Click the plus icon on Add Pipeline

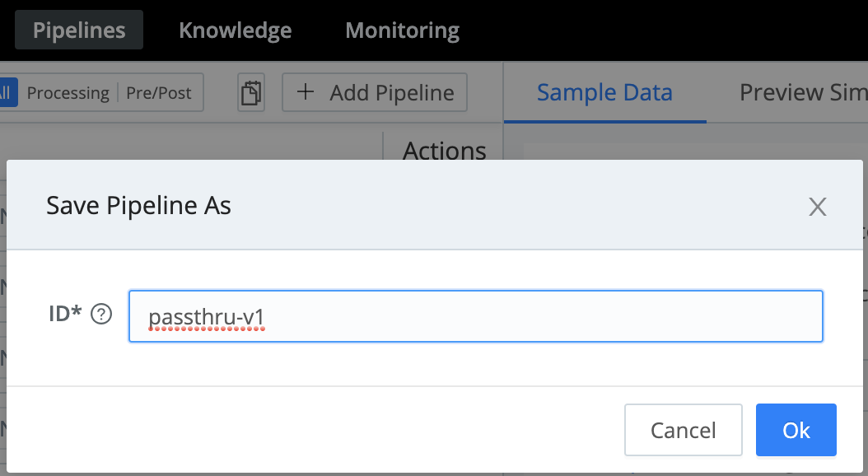pyautogui.click(x=306, y=92)
